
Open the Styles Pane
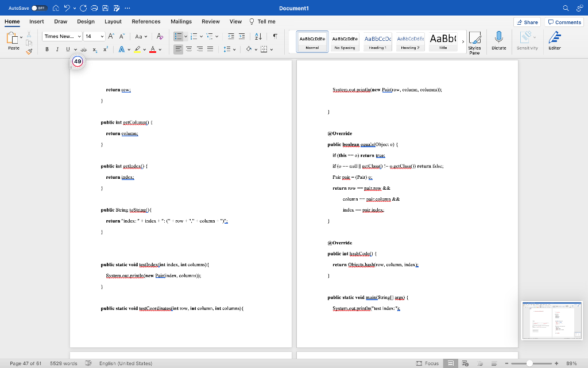(x=474, y=43)
